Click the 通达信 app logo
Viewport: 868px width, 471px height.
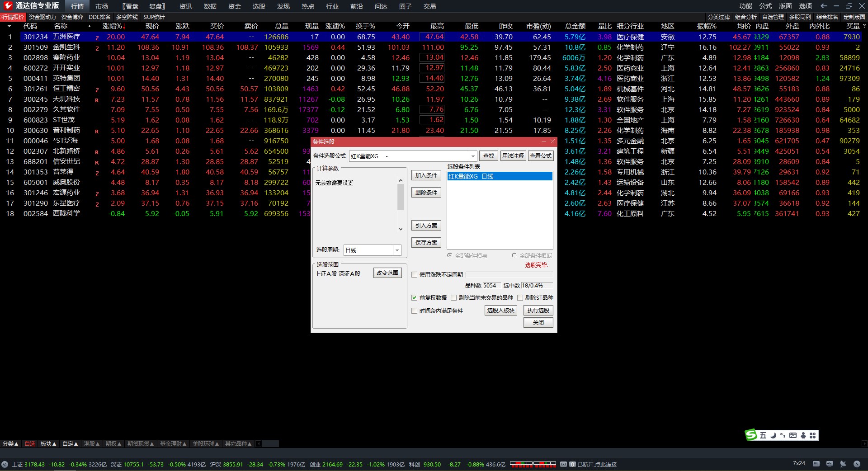(8, 6)
